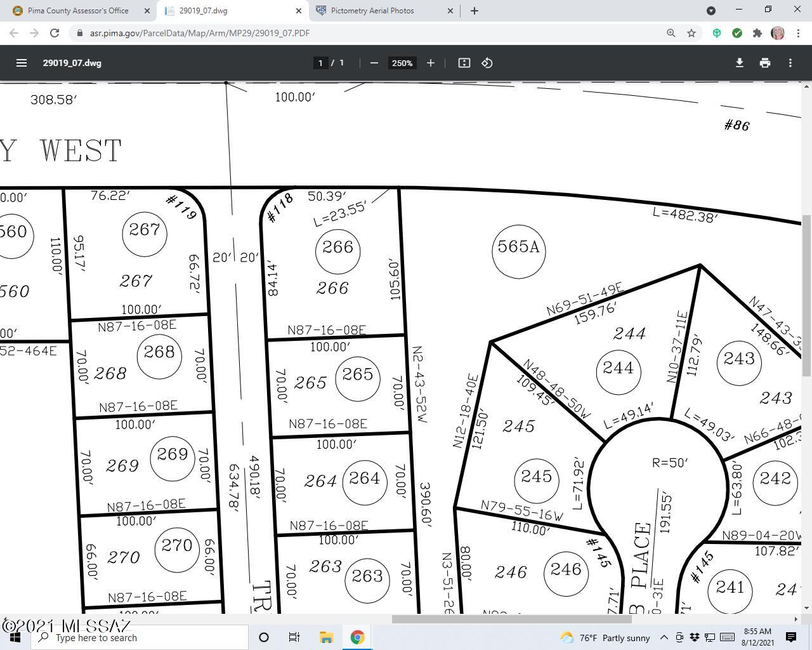Switch to Pima County Assessor's Office tab
This screenshot has height=650, width=812.
coord(78,11)
